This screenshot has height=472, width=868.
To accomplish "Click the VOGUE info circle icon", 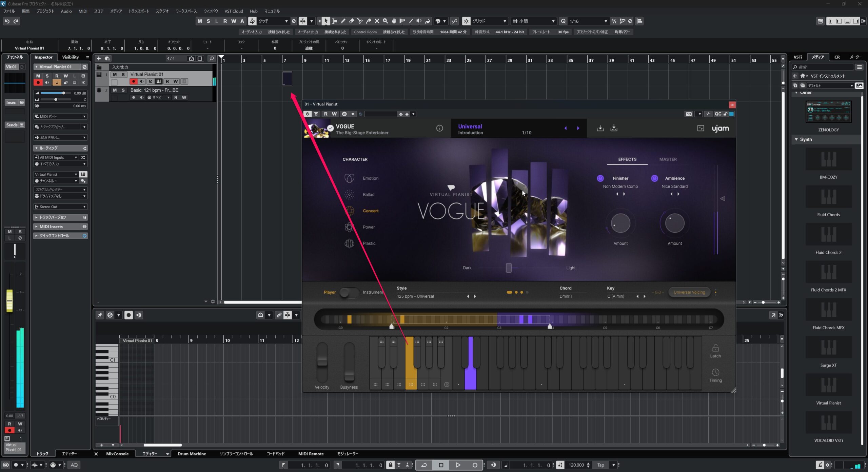I will 439,128.
